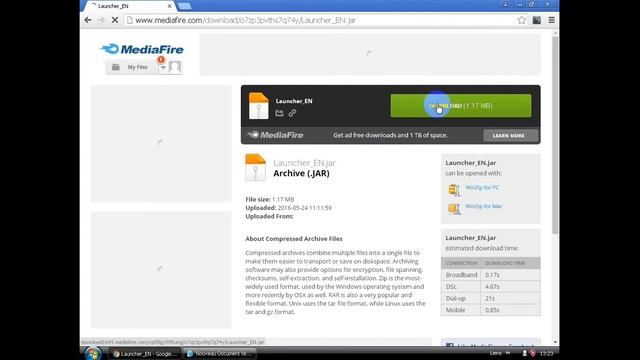The width and height of the screenshot is (640, 360).
Task: Click the MediaFire logo at top left
Action: point(142,49)
